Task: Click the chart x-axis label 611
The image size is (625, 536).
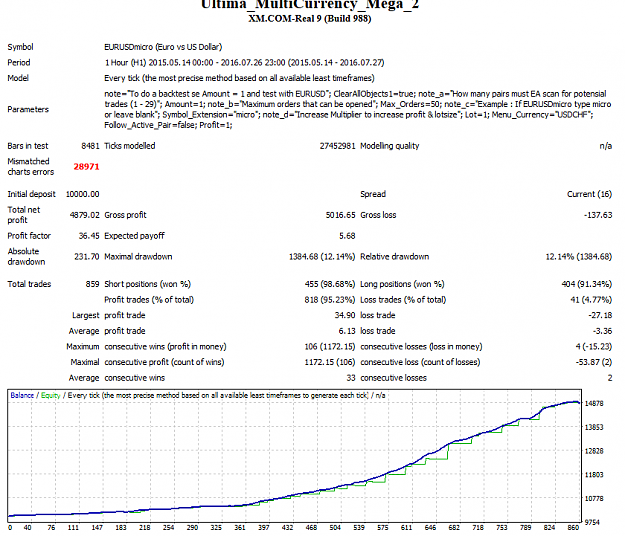Action: click(x=406, y=528)
